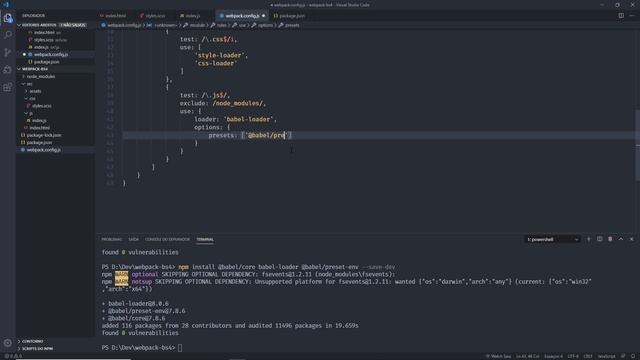640x360 pixels.
Task: Click the '/node_modules/' exclude value
Action: pos(238,103)
